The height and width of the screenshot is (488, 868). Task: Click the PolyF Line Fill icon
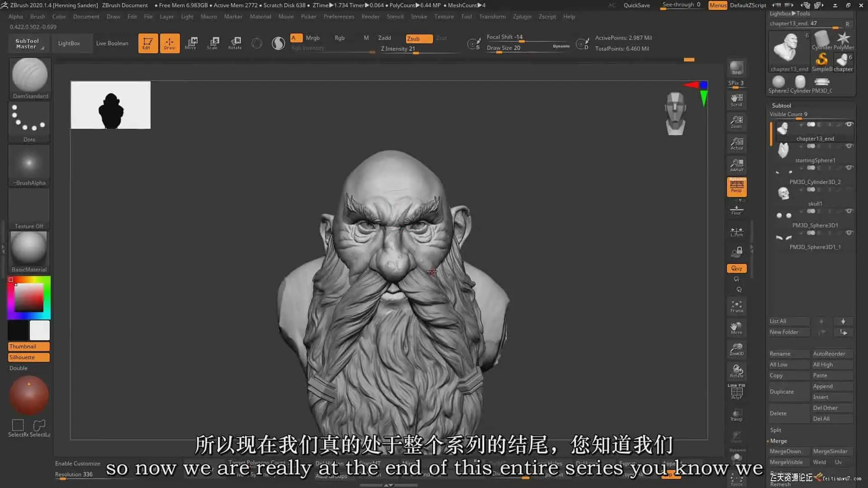click(x=736, y=392)
